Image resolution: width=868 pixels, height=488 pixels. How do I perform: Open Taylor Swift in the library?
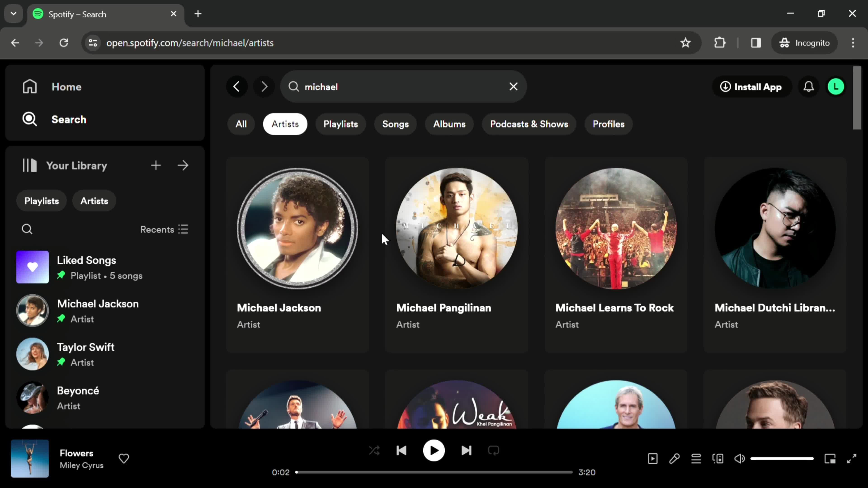point(104,354)
